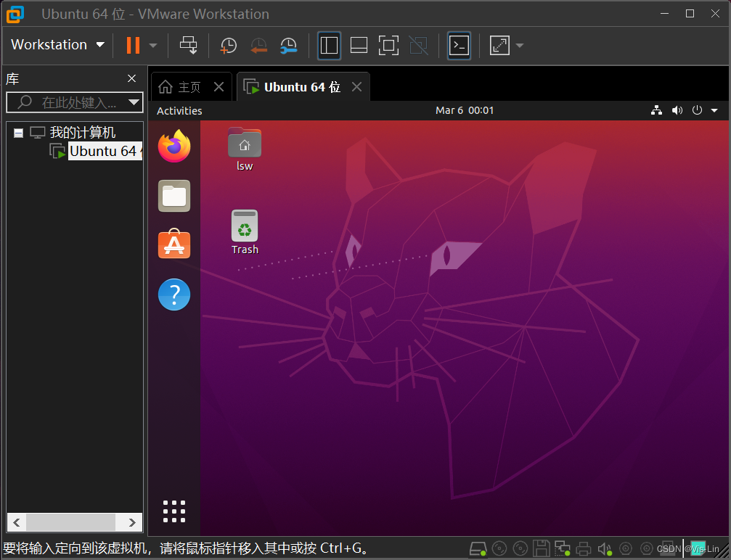The height and width of the screenshot is (560, 731).
Task: Click the hard disk status bar icon
Action: tap(478, 549)
